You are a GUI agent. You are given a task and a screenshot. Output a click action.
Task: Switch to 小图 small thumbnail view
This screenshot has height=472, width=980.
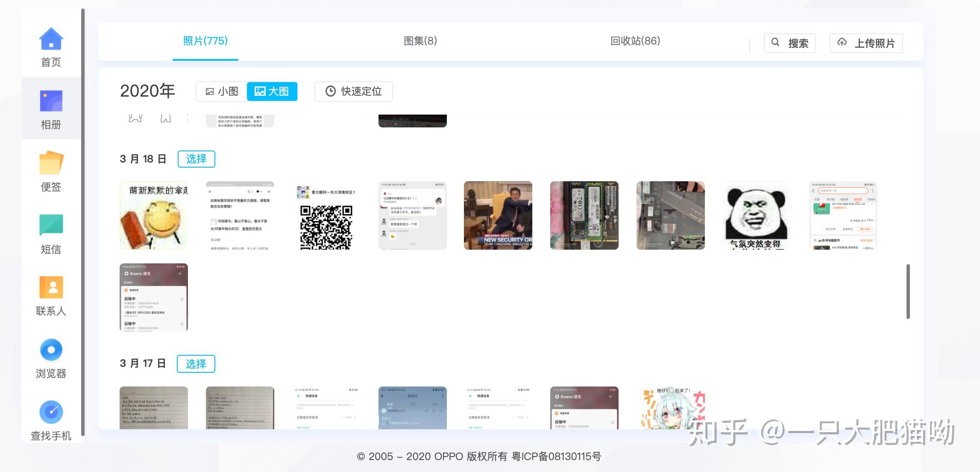click(222, 91)
